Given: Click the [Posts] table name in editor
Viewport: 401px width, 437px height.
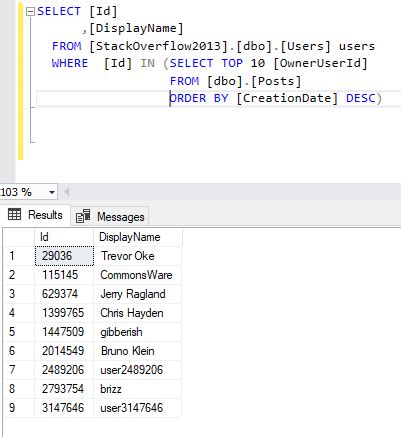Looking at the screenshot, I should click(x=276, y=81).
